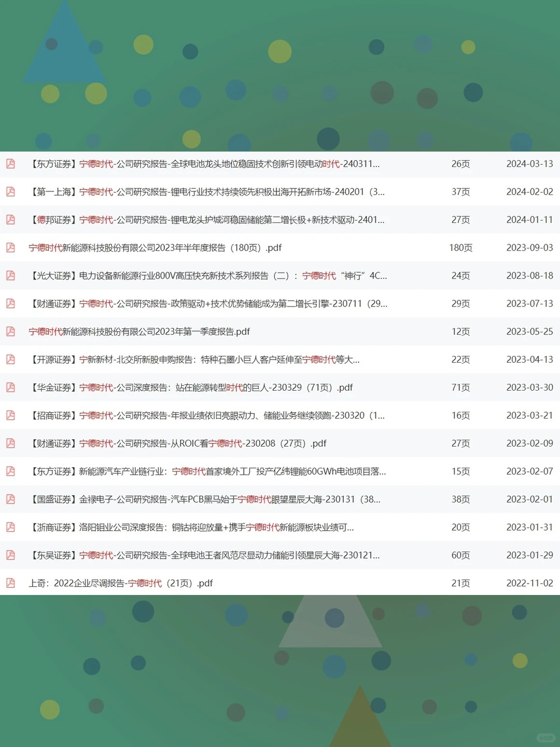Click PDF icon beside 德邦证券 锂电龙头 report
The height and width of the screenshot is (747, 560).
[x=10, y=220]
